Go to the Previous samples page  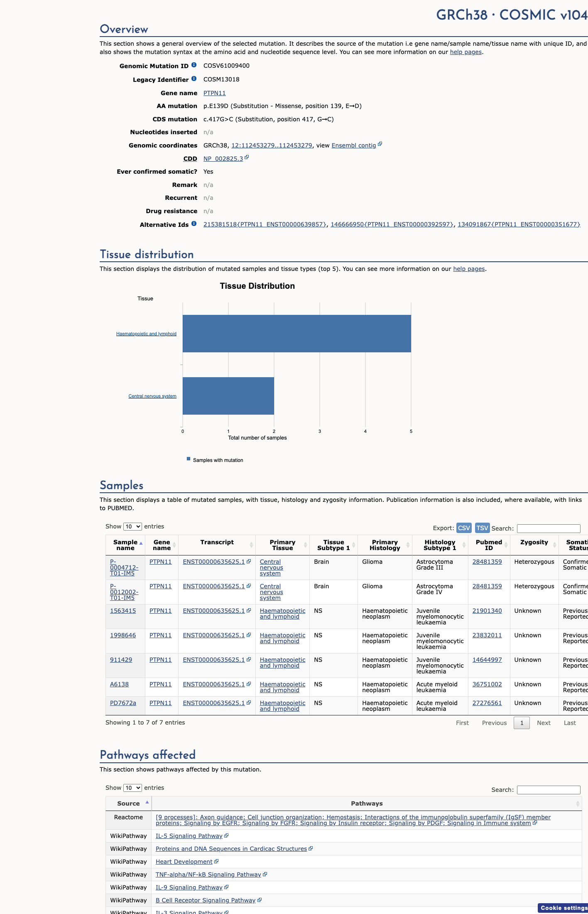[x=494, y=723]
